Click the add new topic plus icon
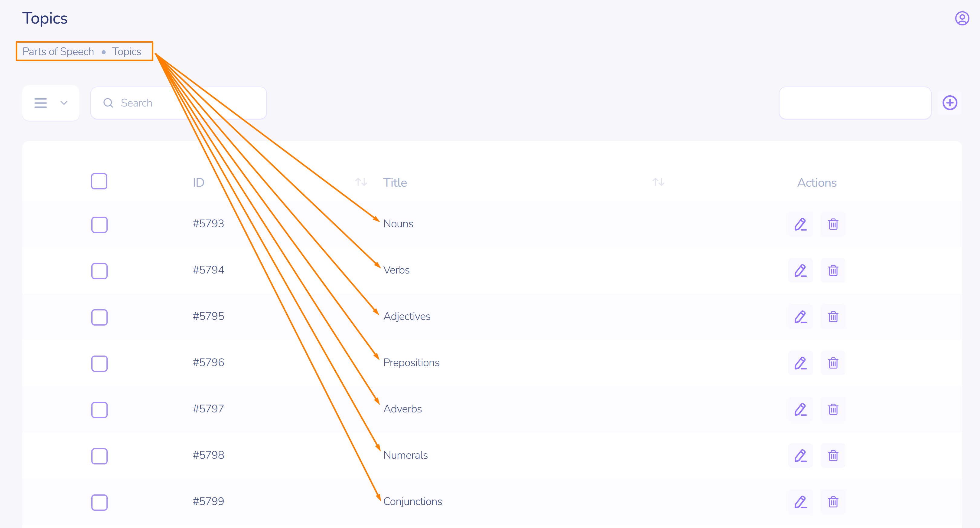This screenshot has width=980, height=528. point(949,103)
